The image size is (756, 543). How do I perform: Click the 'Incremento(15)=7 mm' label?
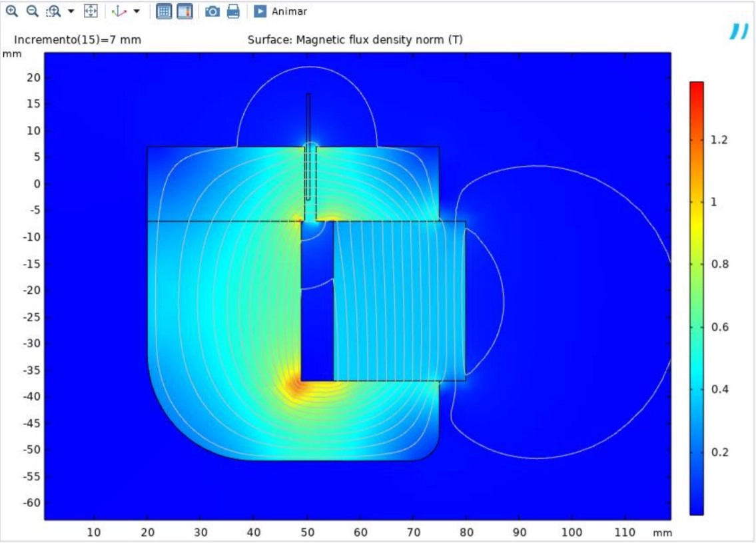pyautogui.click(x=77, y=40)
